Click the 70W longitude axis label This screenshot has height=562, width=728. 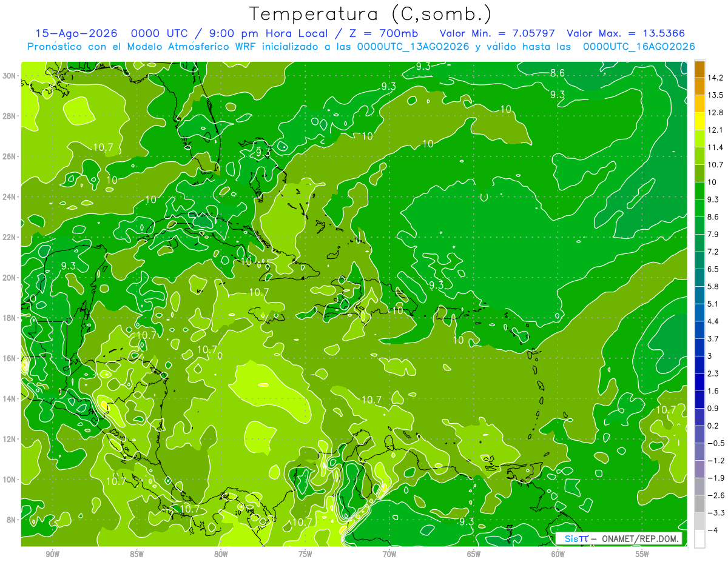(389, 554)
